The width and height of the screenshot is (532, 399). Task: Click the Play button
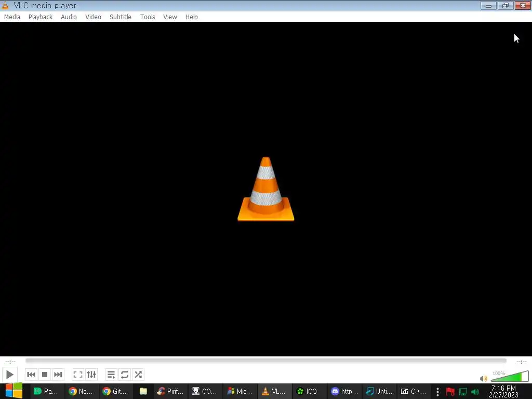pos(9,375)
